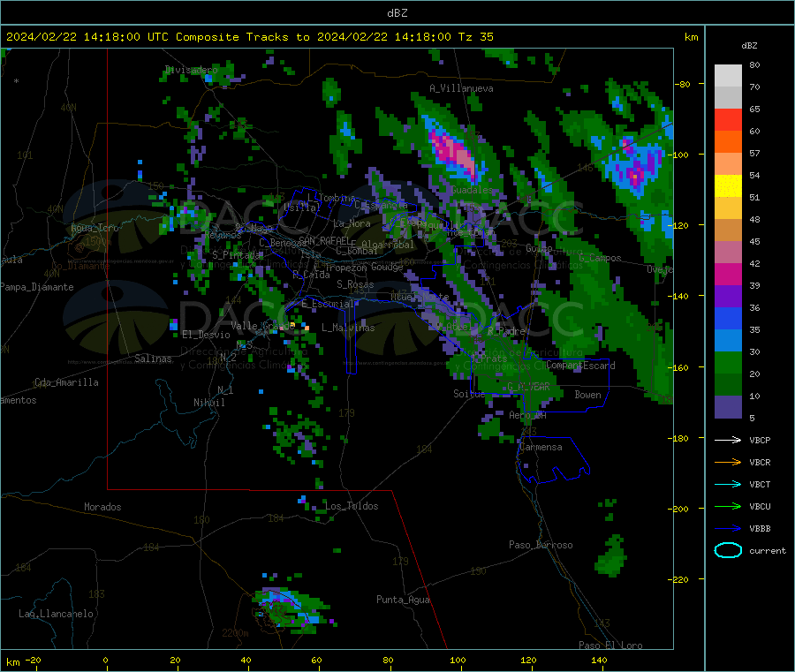795x672 pixels.
Task: Click the Bowen map label
Action: [x=587, y=395]
